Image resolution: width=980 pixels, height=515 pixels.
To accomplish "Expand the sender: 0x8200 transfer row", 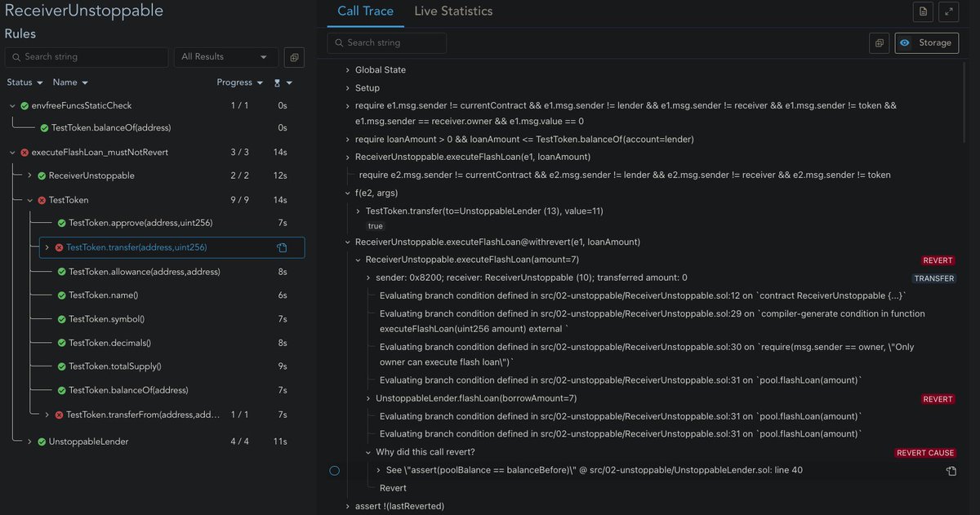I will pos(367,278).
